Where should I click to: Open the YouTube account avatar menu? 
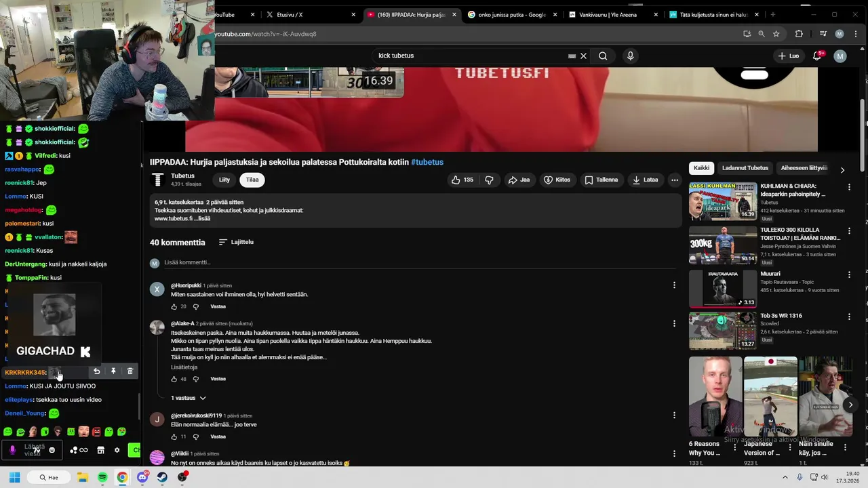(x=840, y=56)
